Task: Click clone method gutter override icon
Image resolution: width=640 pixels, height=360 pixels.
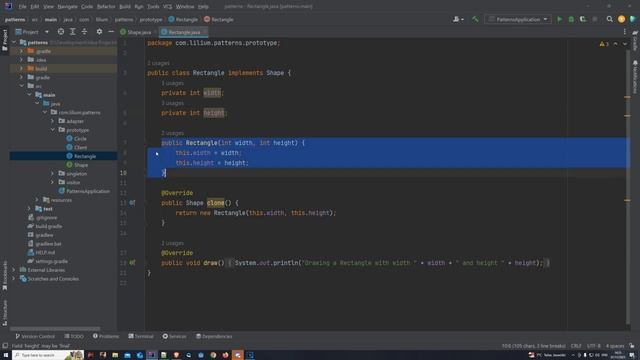Action: (x=132, y=203)
